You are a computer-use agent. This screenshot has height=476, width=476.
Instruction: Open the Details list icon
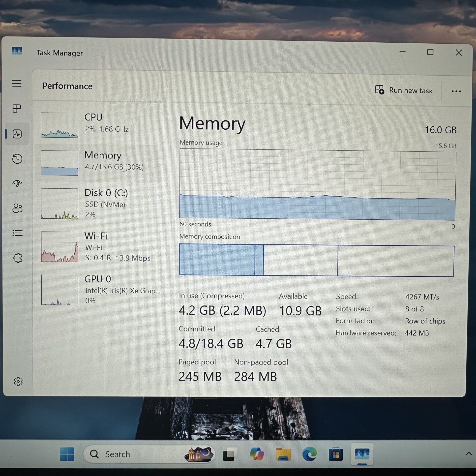pos(17,233)
